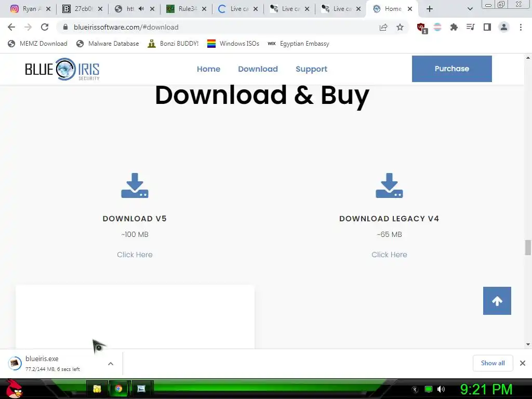Mute the audio-playing tab speaker icon
The height and width of the screenshot is (399, 532).
tap(141, 9)
